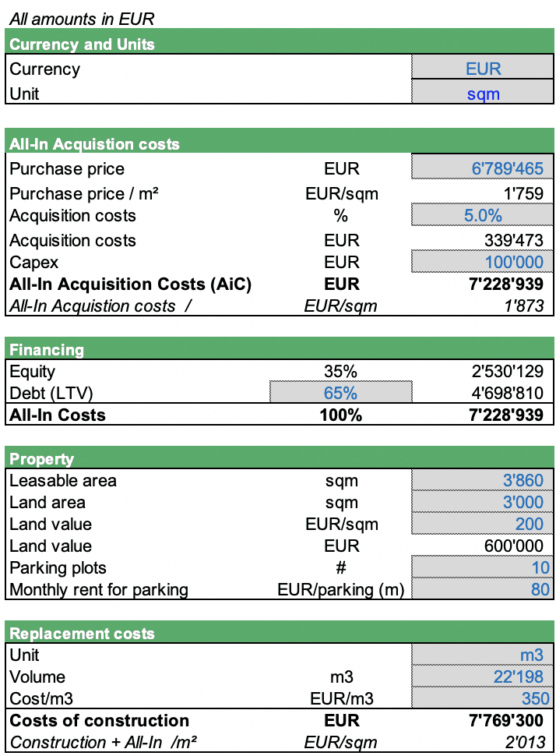This screenshot has height=756, width=556.
Task: Select the Replacement costs Unit cell m3
Action: coord(482,655)
